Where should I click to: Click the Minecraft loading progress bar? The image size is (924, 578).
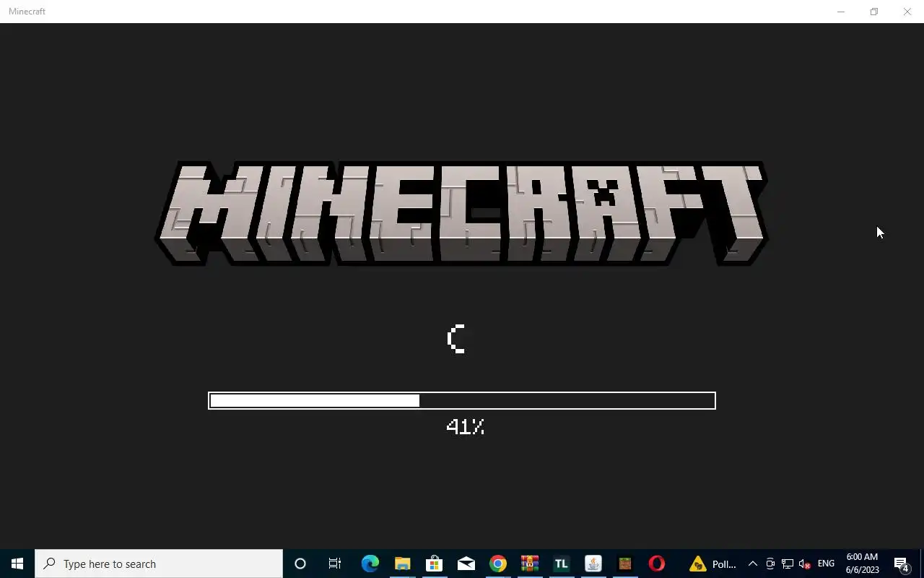[x=462, y=400]
